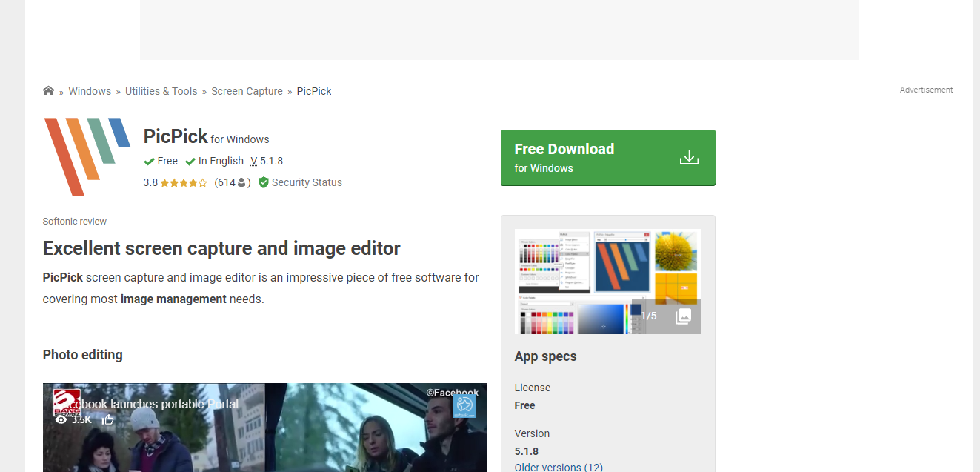Click the star rating next to 3.8

pyautogui.click(x=183, y=182)
